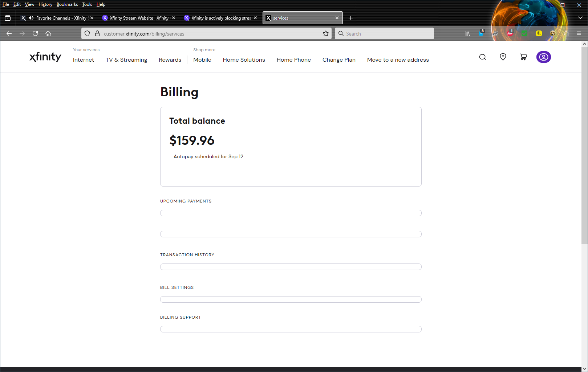Image resolution: width=588 pixels, height=372 pixels.
Task: Open the Xfinity site search icon
Action: [x=482, y=57]
